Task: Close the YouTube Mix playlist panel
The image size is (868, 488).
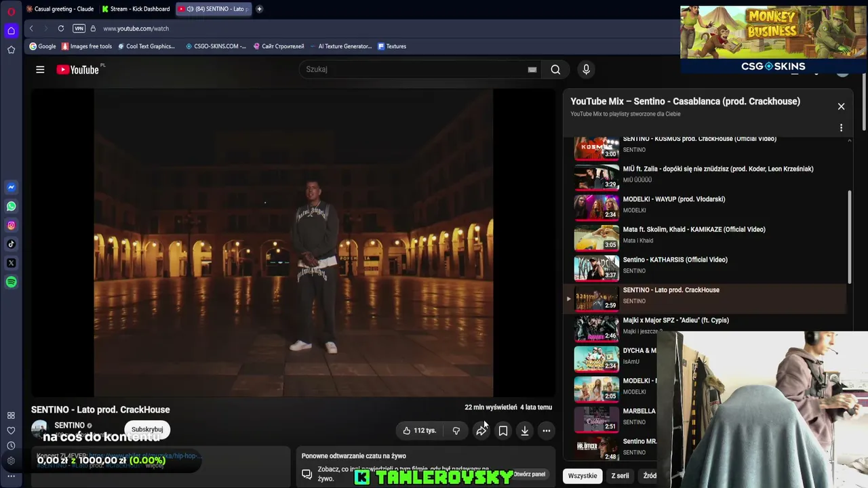Action: tap(841, 106)
